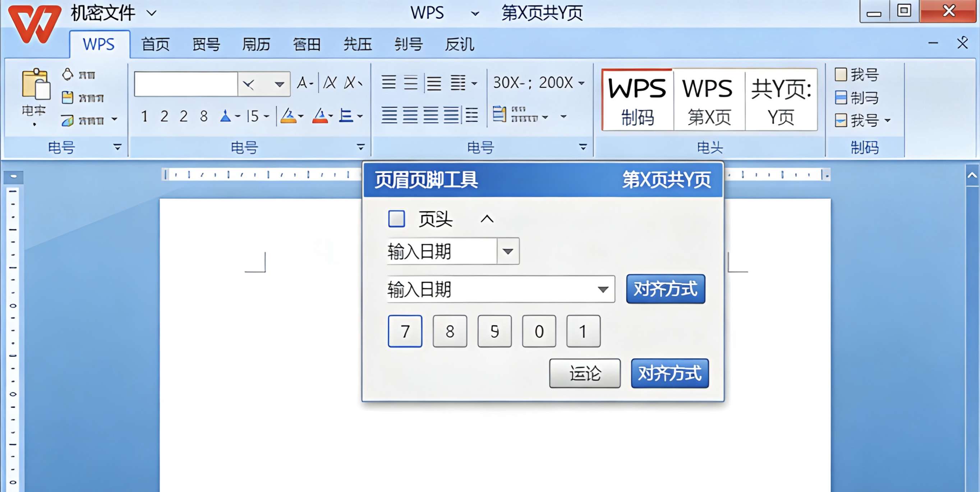Click the highlight color icon with orange underline
This screenshot has width=980, height=492.
point(291,115)
